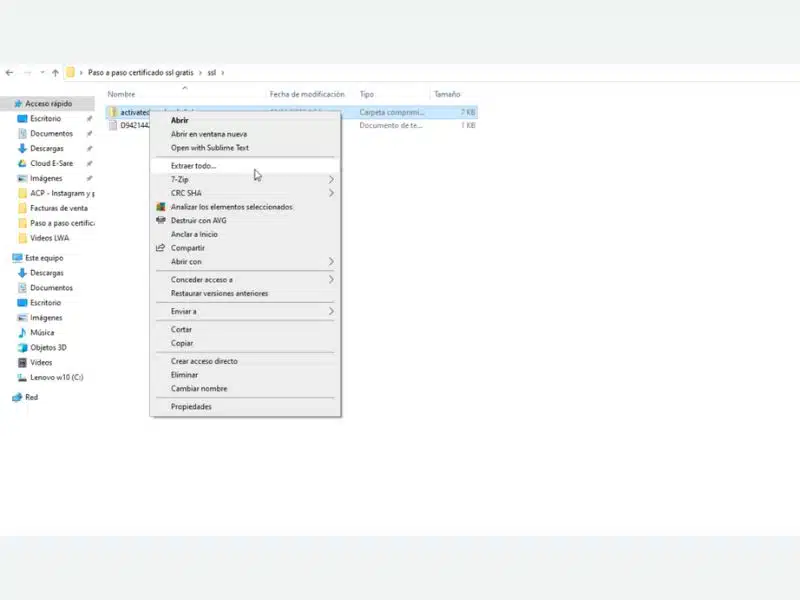Screen dimensions: 800x600
Task: Click the ssl breadcrumb in address bar
Action: [x=211, y=72]
